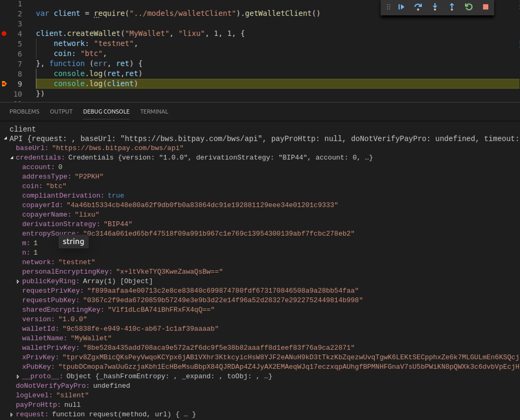Click the console.log(ret,ret) statement
Image resolution: width=520 pixels, height=420 pixels.
point(98,73)
